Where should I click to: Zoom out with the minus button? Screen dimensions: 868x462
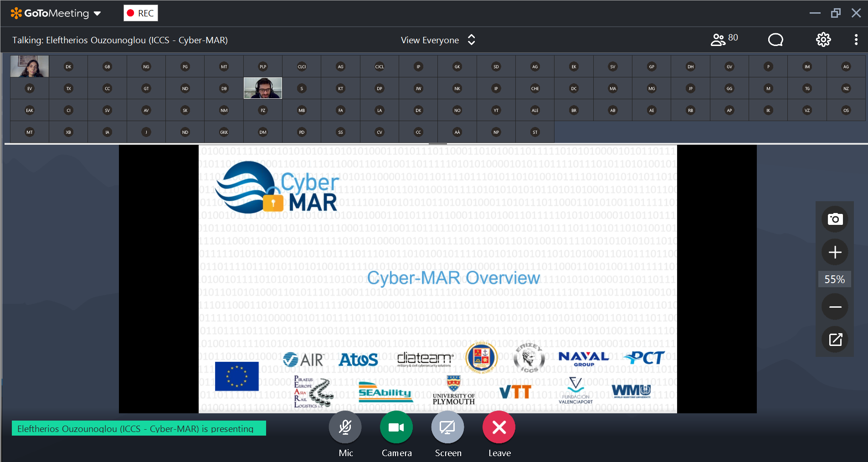(835, 307)
